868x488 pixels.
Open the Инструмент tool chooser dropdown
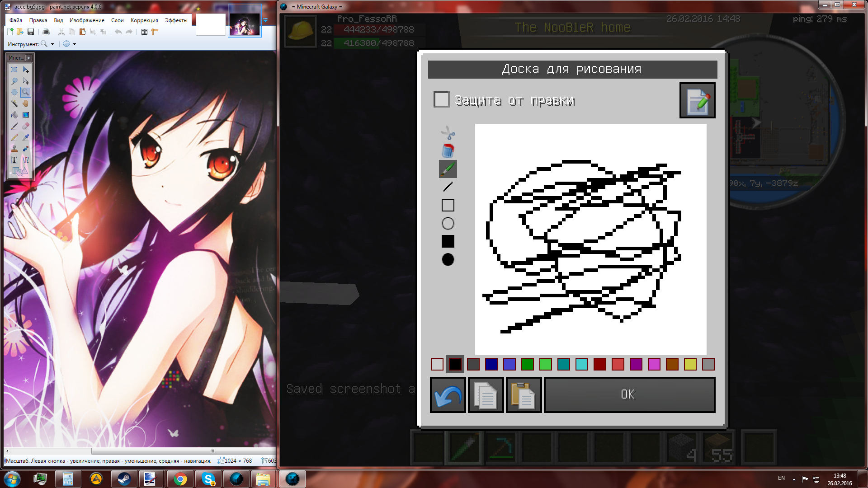pos(52,44)
